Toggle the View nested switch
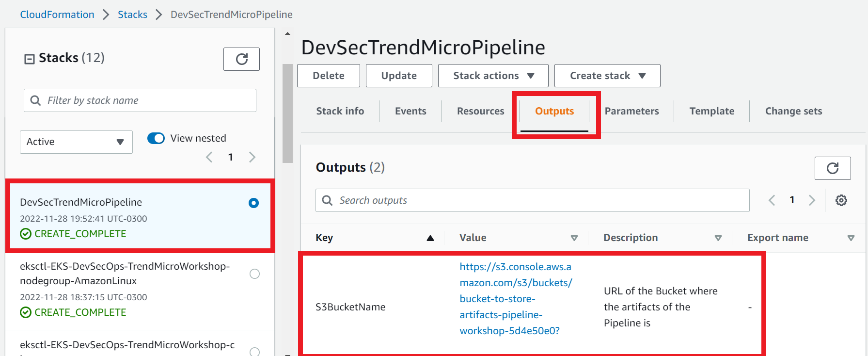The image size is (868, 356). point(156,138)
